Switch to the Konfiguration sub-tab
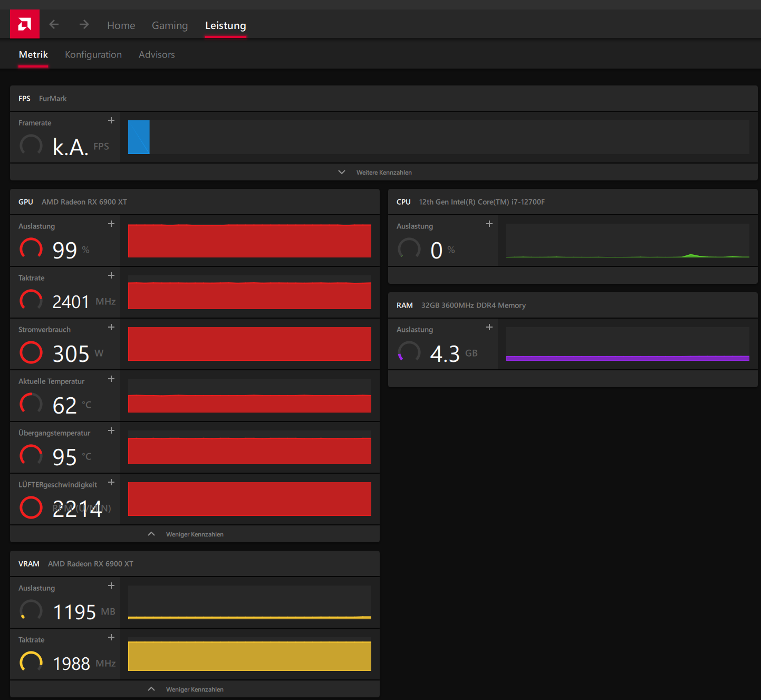Viewport: 761px width, 700px height. [93, 54]
